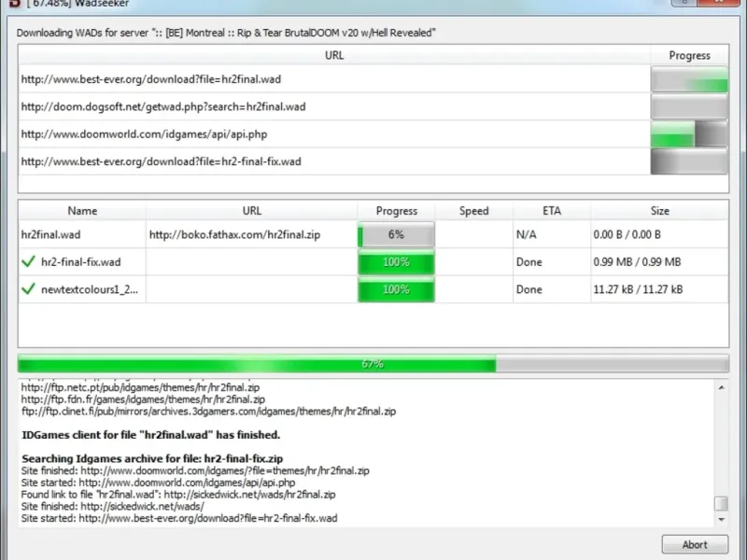Click the Speed column header
This screenshot has width=747, height=560.
[x=474, y=211]
